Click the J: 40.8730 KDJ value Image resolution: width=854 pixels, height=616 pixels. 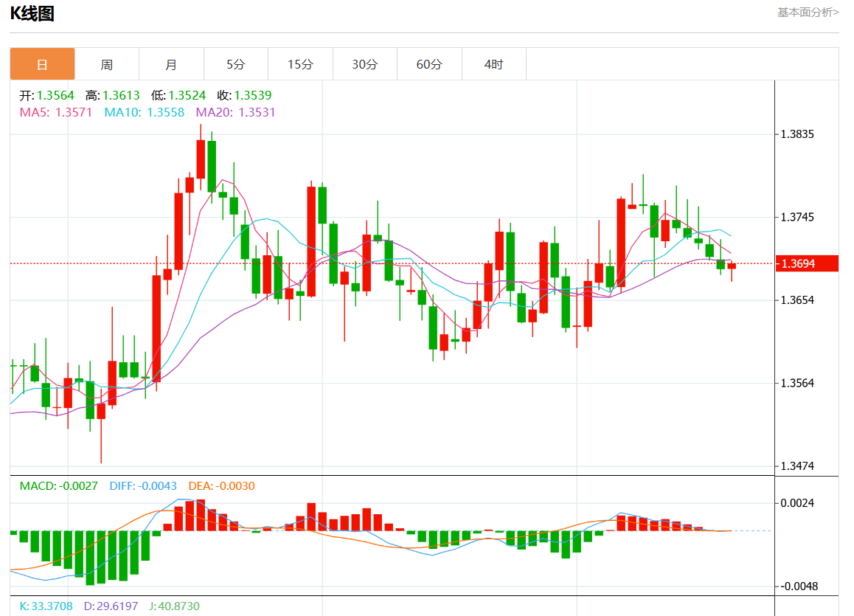175,606
